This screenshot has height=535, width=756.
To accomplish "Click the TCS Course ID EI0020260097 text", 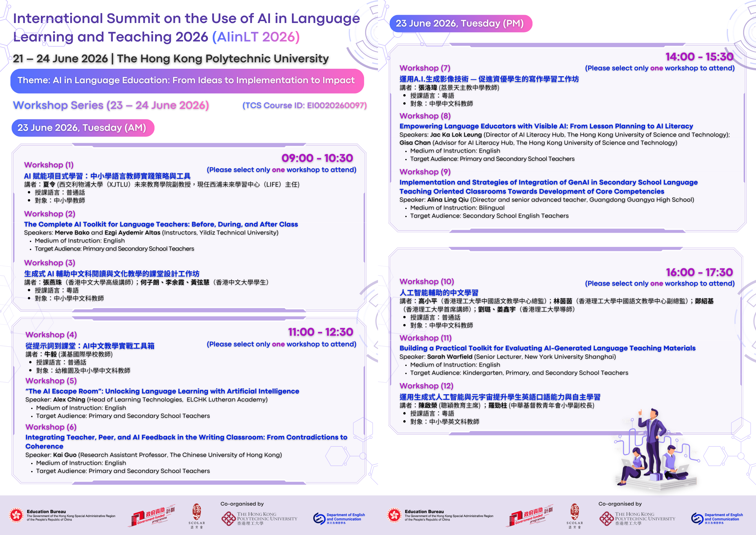I will (304, 105).
